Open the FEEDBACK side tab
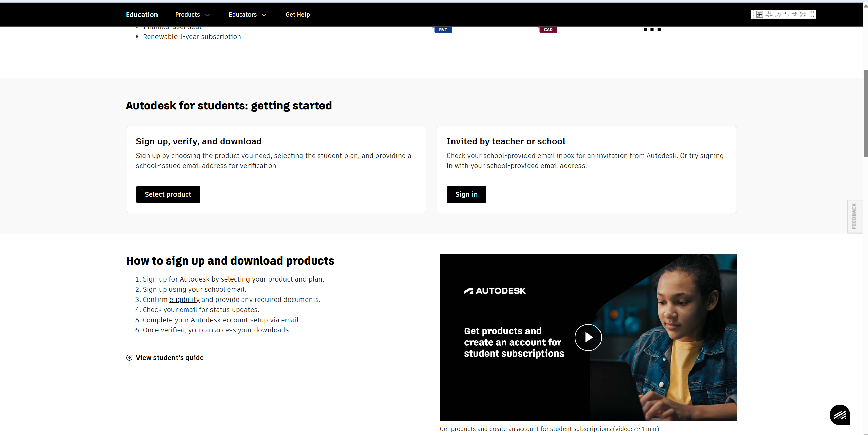Viewport: 868px width, 435px height. (854, 216)
